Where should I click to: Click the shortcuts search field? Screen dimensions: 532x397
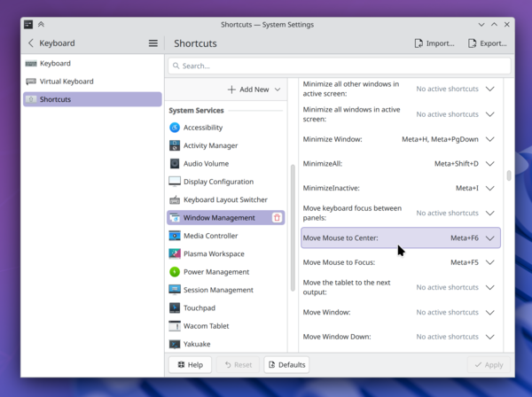pyautogui.click(x=338, y=66)
